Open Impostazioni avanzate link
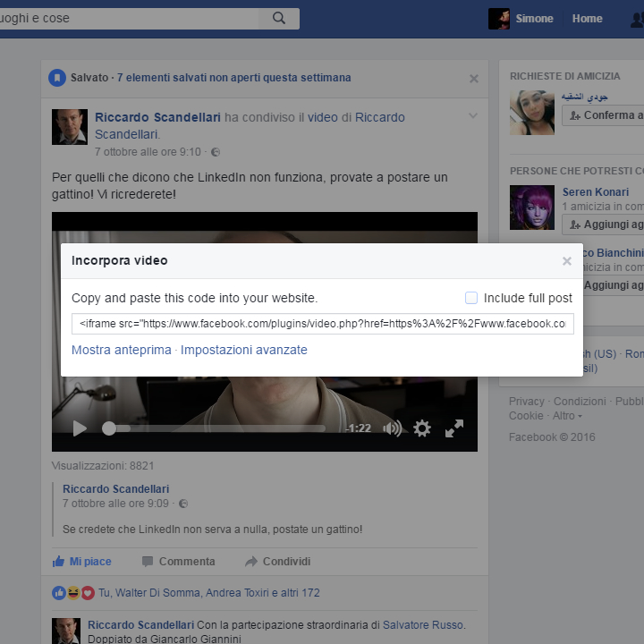 coord(244,350)
